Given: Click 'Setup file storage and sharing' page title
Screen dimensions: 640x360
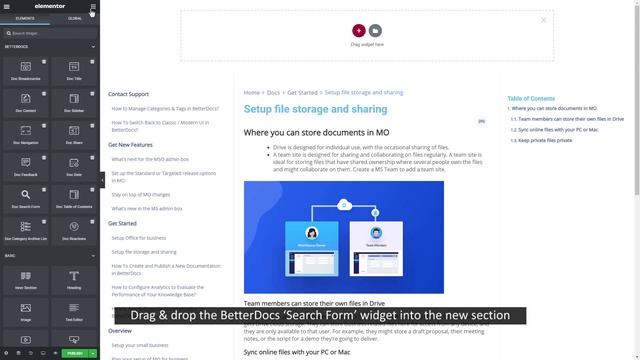Looking at the screenshot, I should [x=316, y=109].
